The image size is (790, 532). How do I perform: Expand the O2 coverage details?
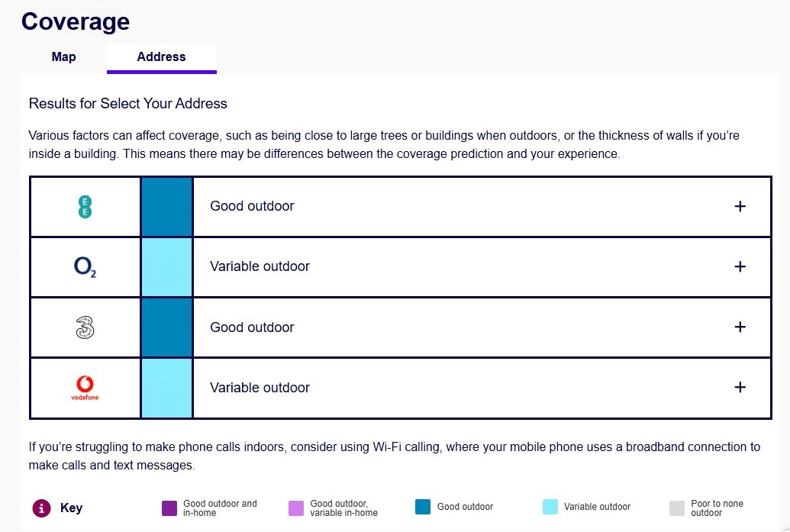point(739,266)
